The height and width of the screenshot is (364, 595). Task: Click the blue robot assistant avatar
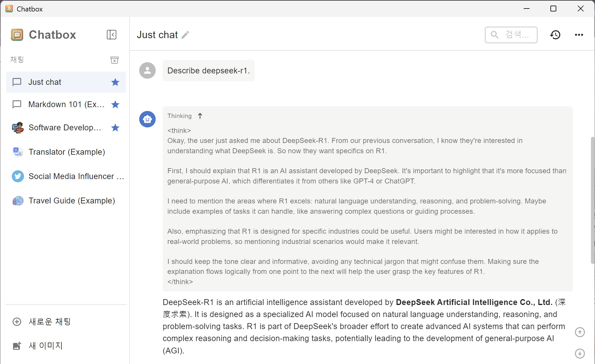point(147,119)
